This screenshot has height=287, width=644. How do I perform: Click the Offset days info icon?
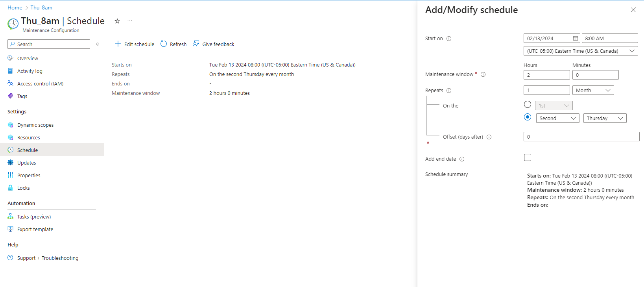click(x=489, y=137)
